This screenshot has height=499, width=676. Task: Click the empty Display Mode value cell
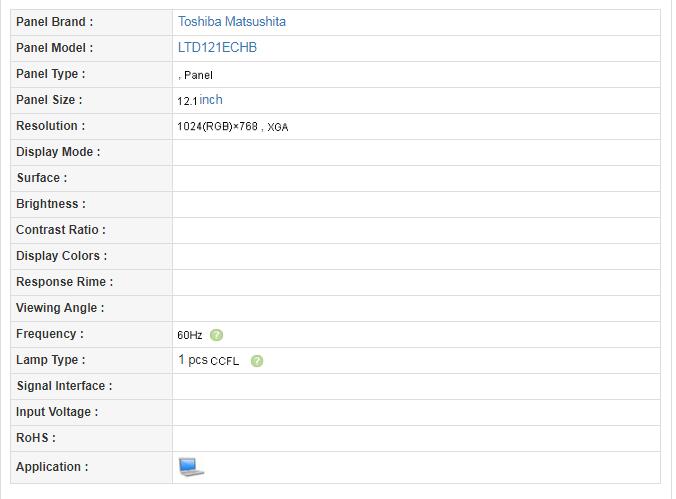click(x=416, y=152)
